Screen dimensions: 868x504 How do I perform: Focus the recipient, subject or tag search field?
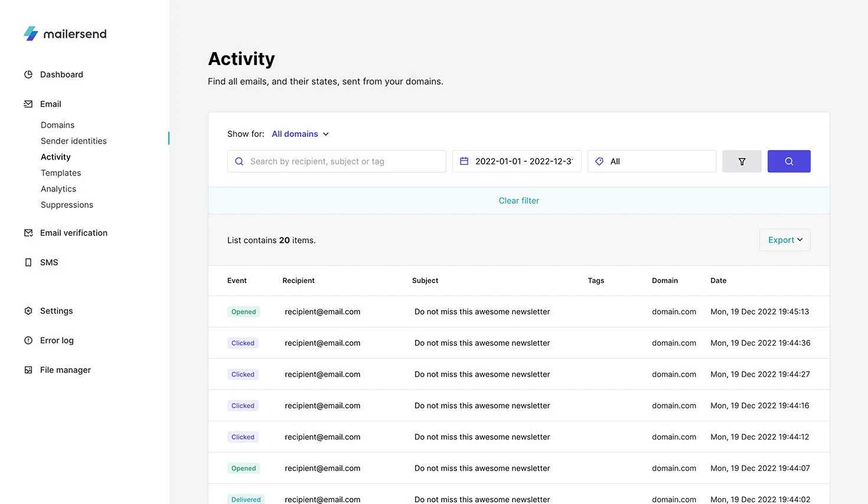tap(342, 161)
